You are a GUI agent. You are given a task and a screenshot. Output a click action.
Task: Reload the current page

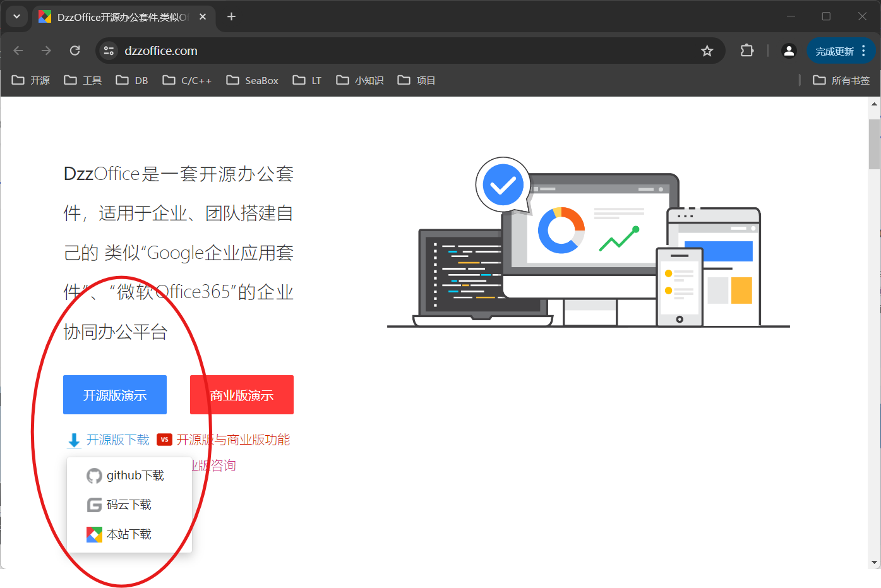point(75,51)
